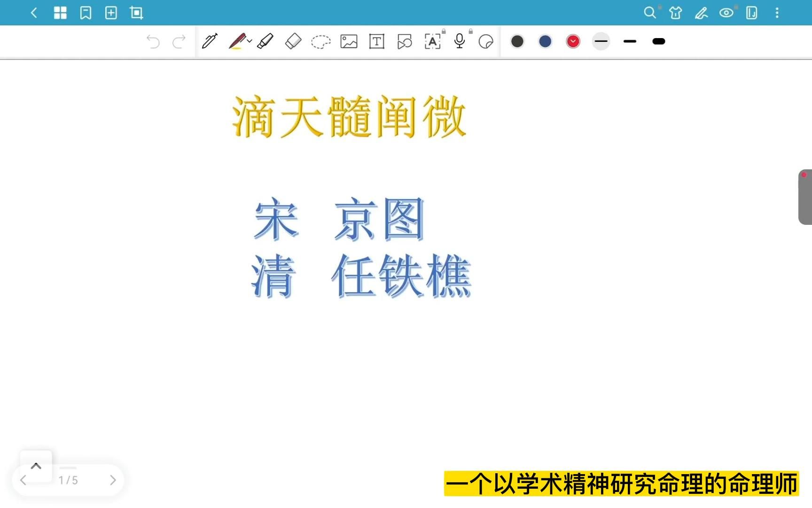Open the sticker tool
Screen dimensions: 812x508
click(486, 42)
